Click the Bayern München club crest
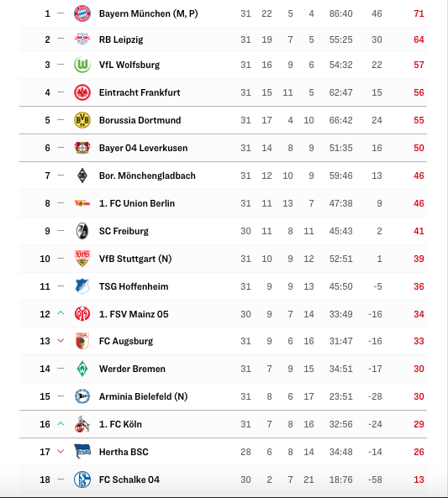 click(x=82, y=13)
